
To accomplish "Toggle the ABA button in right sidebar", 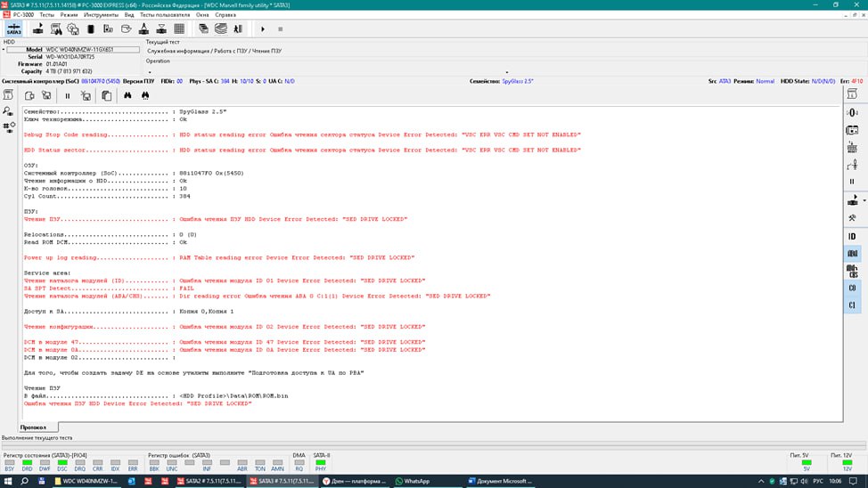I will coord(852,254).
